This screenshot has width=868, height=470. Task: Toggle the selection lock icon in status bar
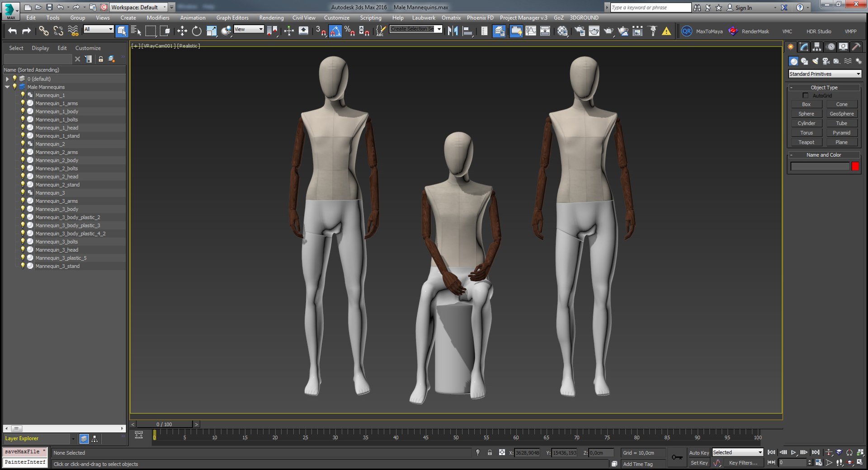[x=490, y=452]
